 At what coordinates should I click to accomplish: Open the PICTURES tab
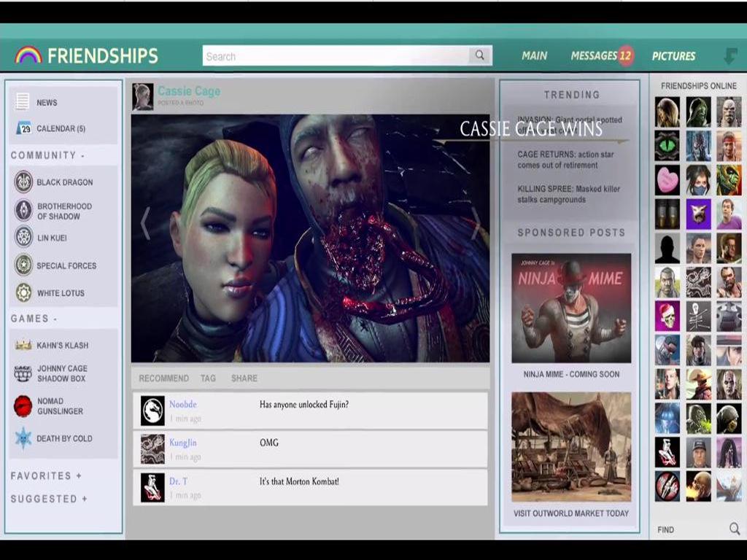(673, 55)
